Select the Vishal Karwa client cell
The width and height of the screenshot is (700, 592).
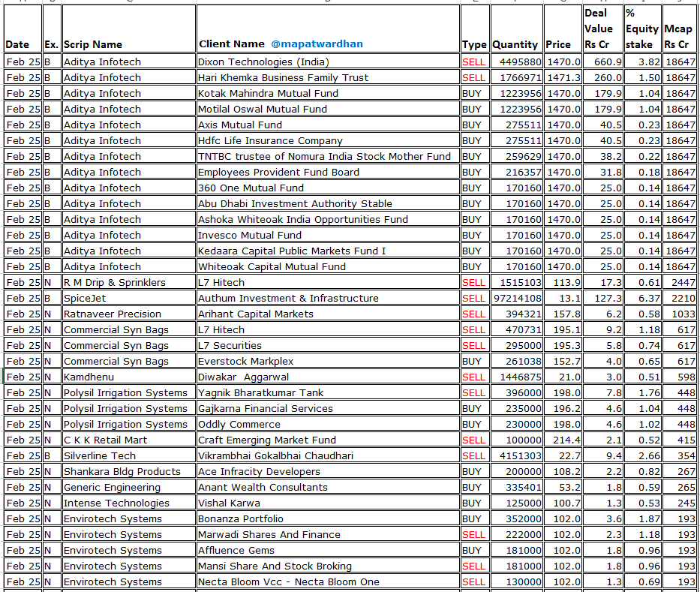coord(328,503)
